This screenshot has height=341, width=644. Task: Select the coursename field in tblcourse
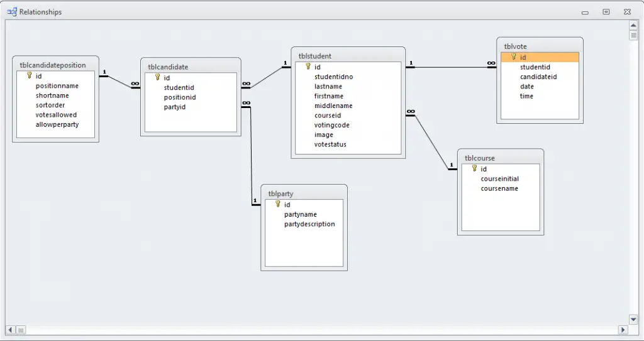499,188
